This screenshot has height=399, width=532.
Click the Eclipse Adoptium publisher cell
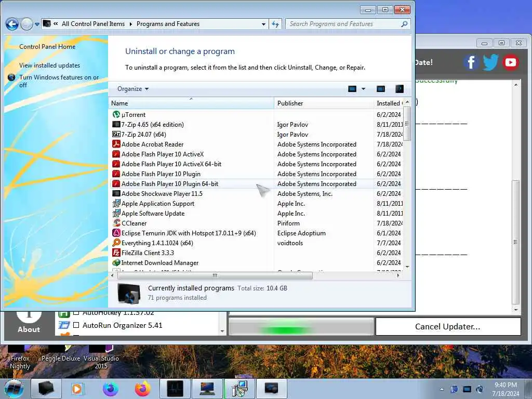click(x=301, y=233)
